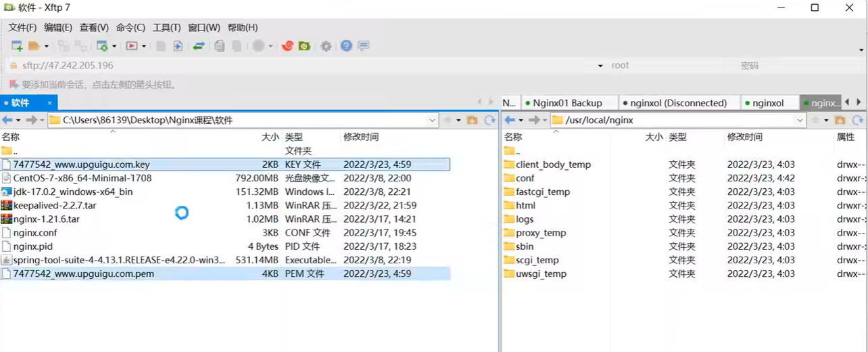Expand the /usr/local/nginx path dropdown
This screenshot has width=868, height=352.
point(800,120)
